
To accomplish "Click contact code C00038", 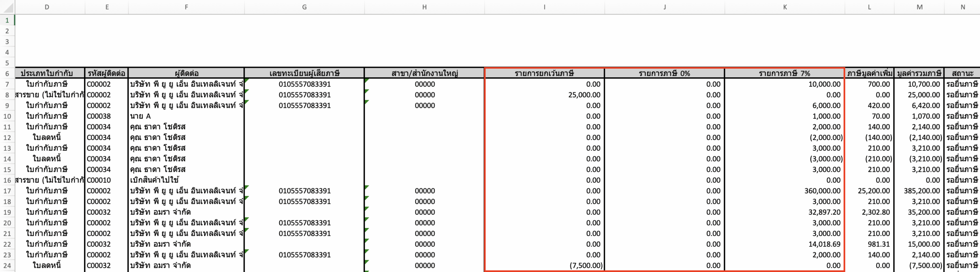I will pos(106,116).
